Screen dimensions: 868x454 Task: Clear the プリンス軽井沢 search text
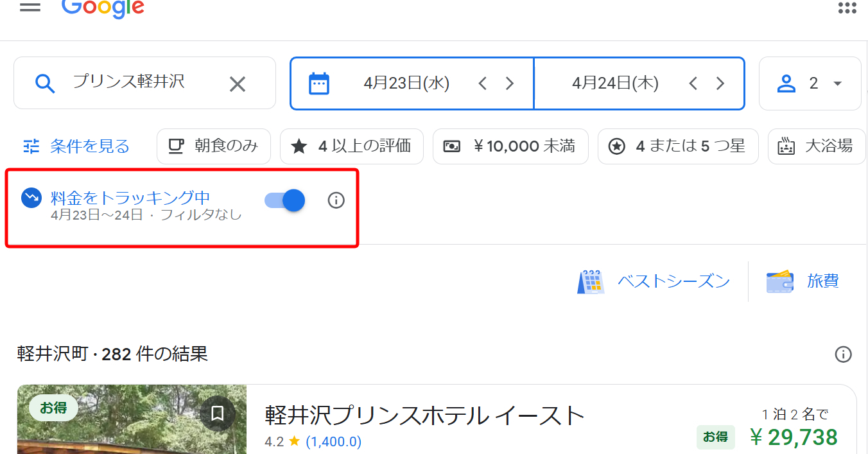point(238,83)
